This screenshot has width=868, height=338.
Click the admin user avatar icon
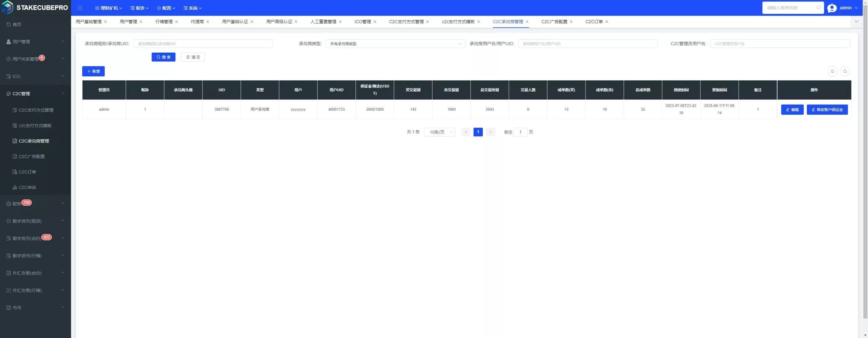pos(832,8)
